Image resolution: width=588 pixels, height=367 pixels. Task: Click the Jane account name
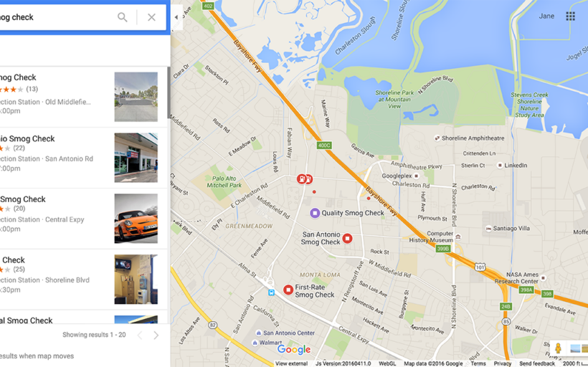pos(546,16)
